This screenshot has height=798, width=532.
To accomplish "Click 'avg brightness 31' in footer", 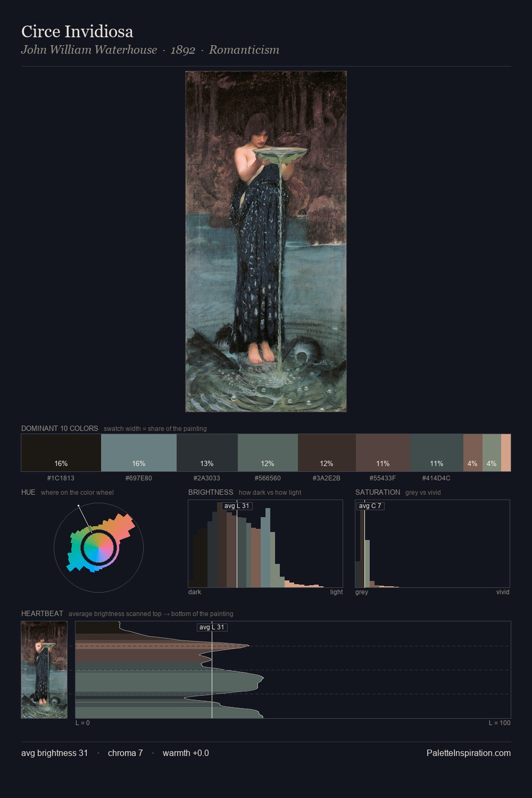I will (x=55, y=753).
